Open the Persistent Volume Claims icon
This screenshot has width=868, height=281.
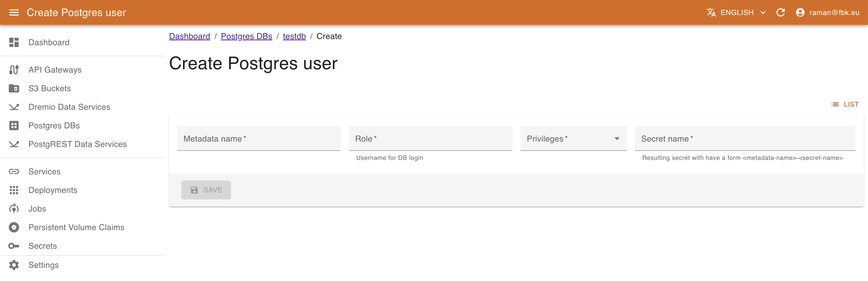coord(14,227)
